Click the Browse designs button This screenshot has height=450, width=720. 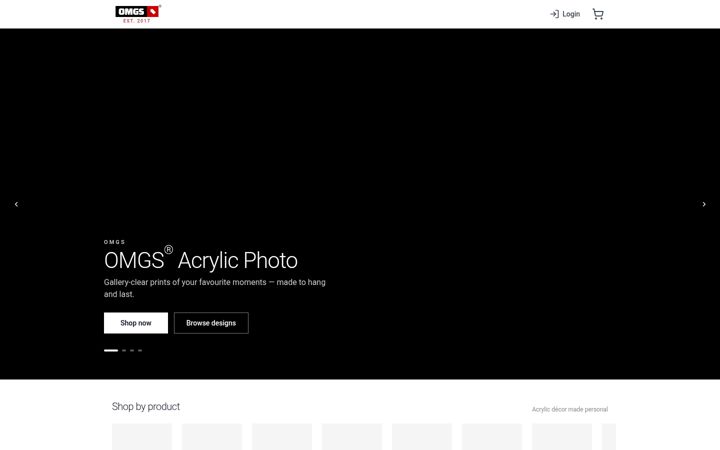click(x=211, y=323)
